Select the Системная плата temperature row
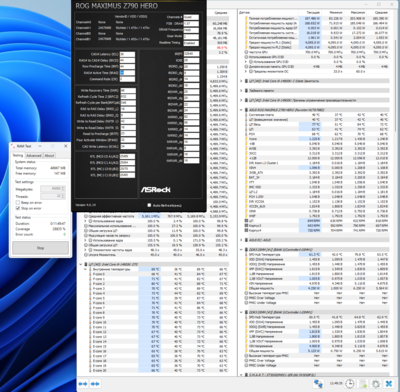This screenshot has width=400, height=392. point(317,115)
